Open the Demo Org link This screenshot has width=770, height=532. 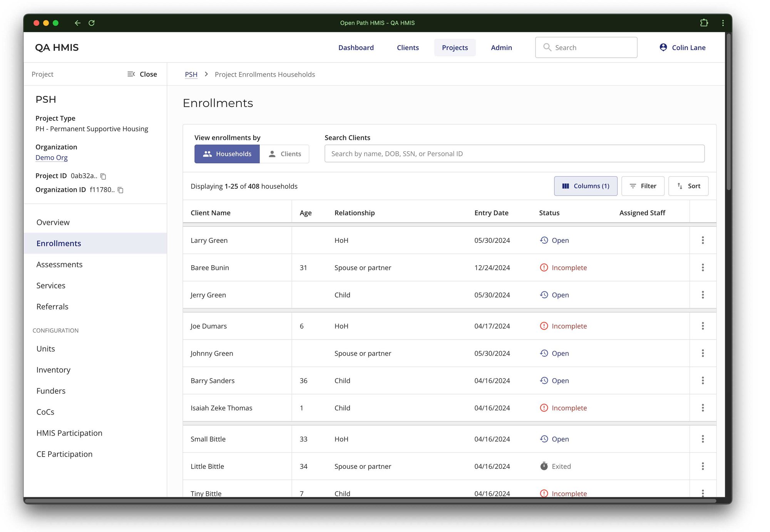point(52,157)
